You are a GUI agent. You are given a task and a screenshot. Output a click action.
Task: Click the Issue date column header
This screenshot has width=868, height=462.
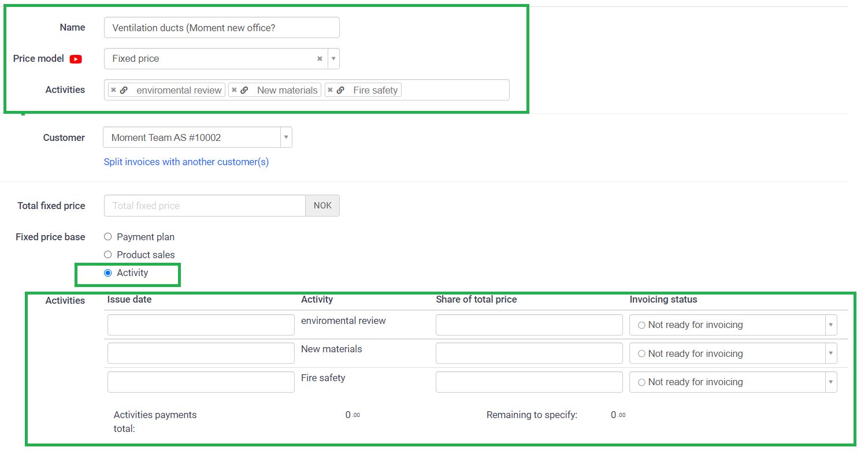point(129,300)
